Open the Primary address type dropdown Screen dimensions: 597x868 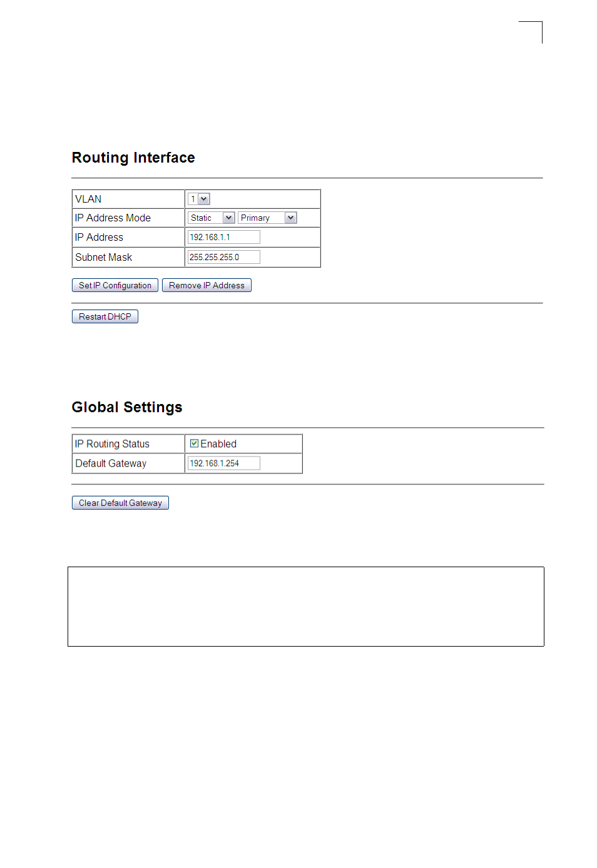(x=267, y=218)
